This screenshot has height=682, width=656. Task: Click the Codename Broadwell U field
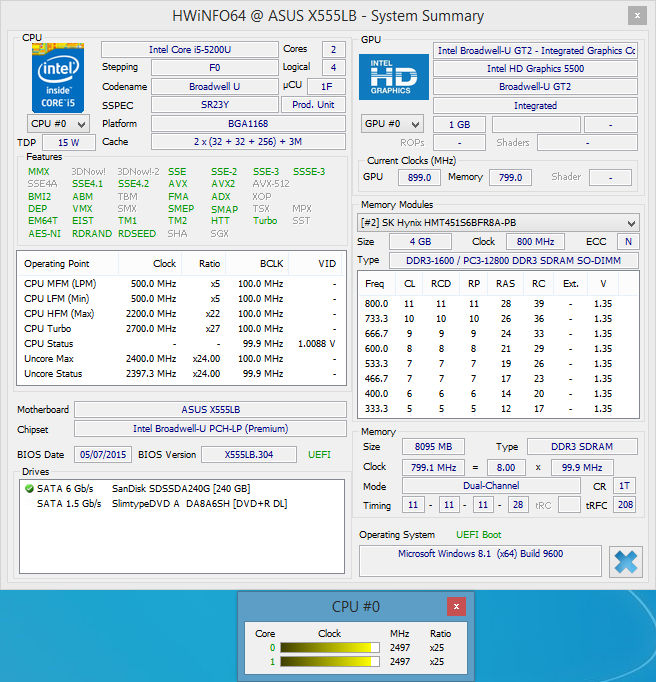(214, 87)
